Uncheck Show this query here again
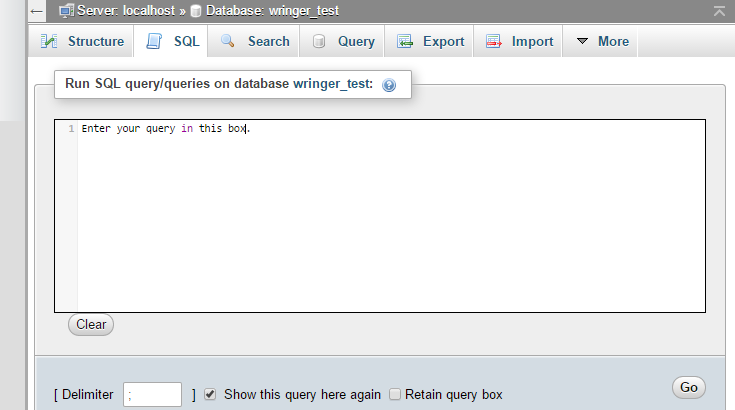Screen dimensions: 735x410 (x=210, y=395)
